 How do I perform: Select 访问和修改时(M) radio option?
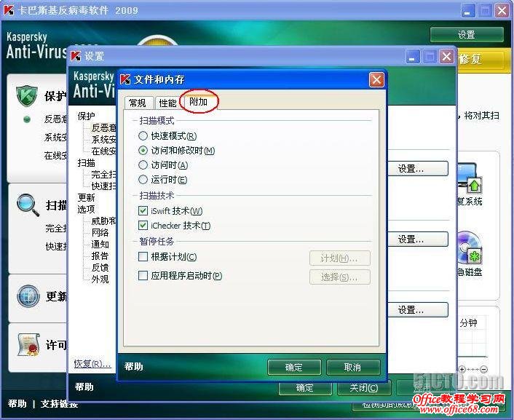[x=176, y=151]
